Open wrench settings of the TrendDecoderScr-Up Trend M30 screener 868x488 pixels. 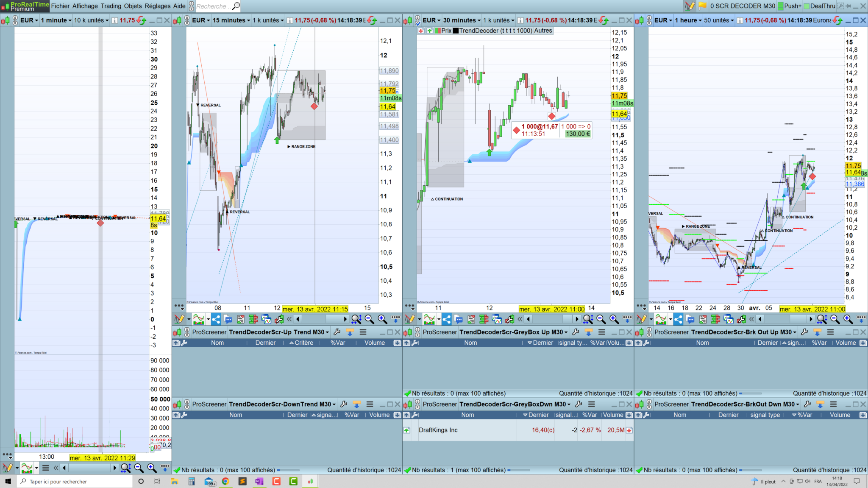coord(337,332)
